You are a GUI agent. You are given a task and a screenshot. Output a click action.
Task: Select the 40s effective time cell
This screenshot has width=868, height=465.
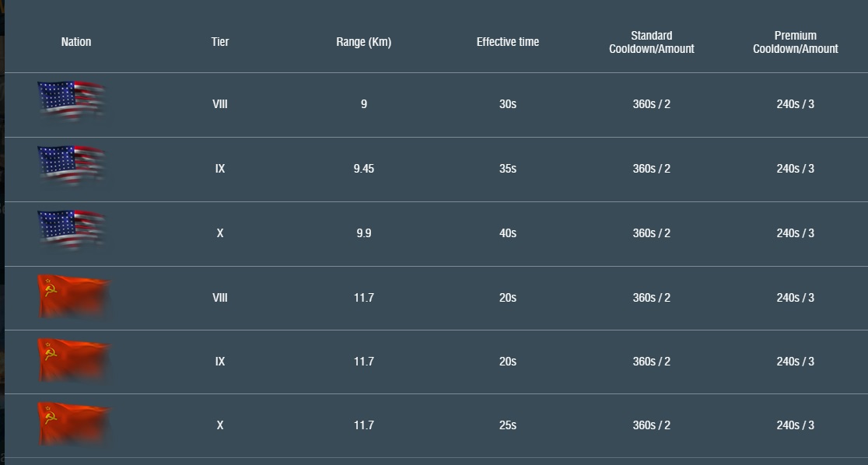(507, 233)
